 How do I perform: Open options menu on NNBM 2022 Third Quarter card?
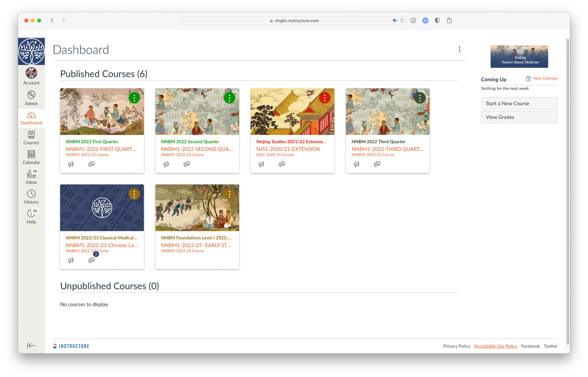pyautogui.click(x=420, y=98)
